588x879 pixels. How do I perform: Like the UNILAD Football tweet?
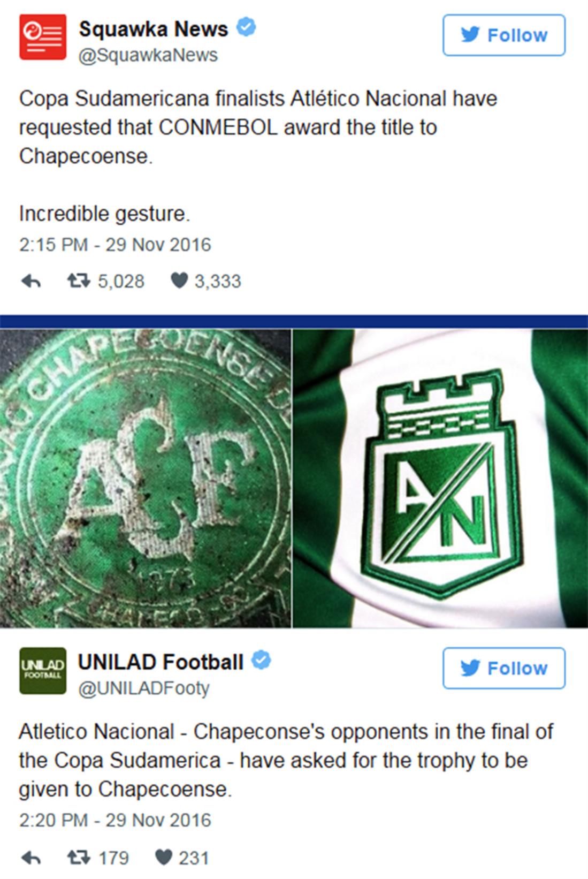[163, 858]
